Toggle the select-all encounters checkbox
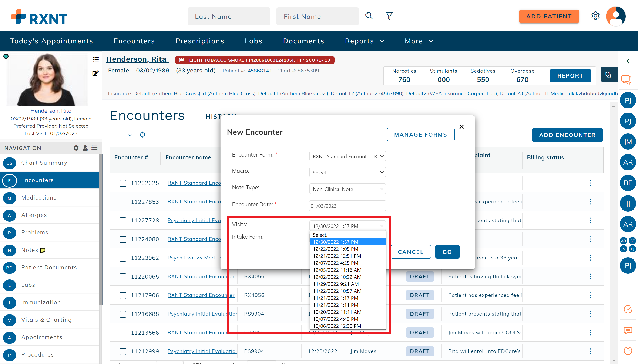The width and height of the screenshot is (638, 364). [x=120, y=135]
